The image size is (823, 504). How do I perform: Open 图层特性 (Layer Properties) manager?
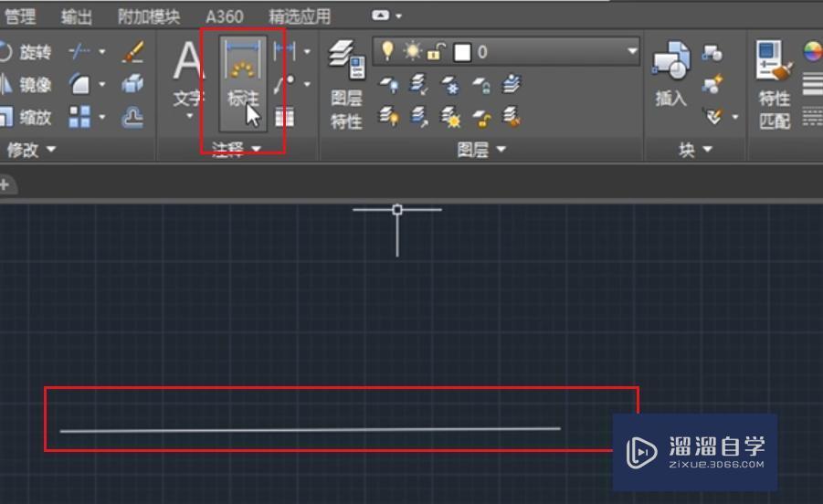pos(346,84)
